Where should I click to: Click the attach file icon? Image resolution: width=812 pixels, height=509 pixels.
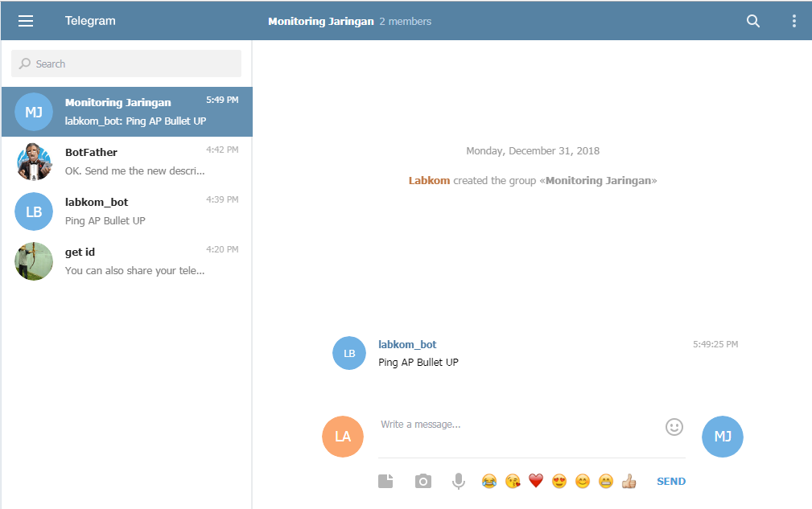coord(385,481)
